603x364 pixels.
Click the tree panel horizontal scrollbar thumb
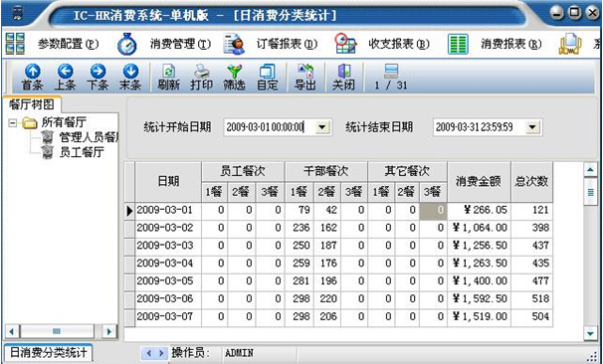57,331
